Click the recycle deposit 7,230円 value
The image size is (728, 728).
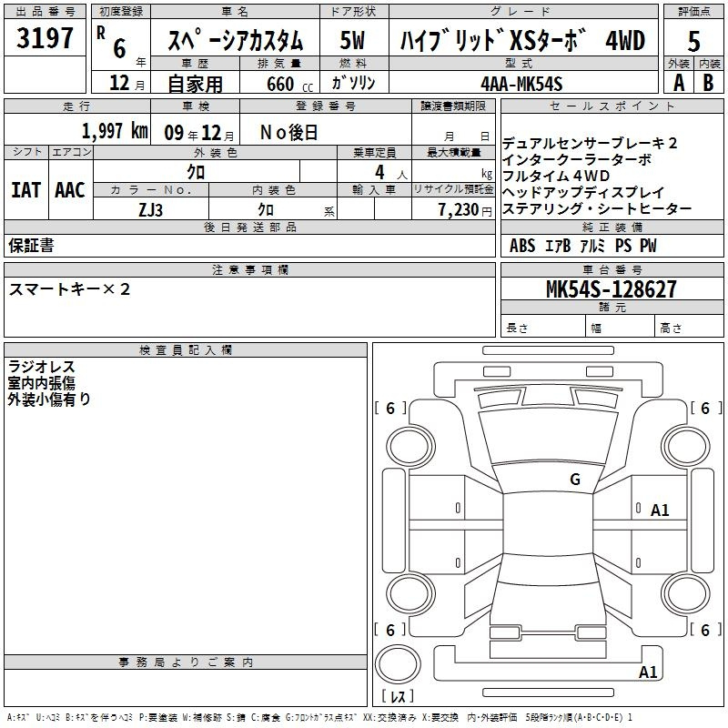click(464, 210)
